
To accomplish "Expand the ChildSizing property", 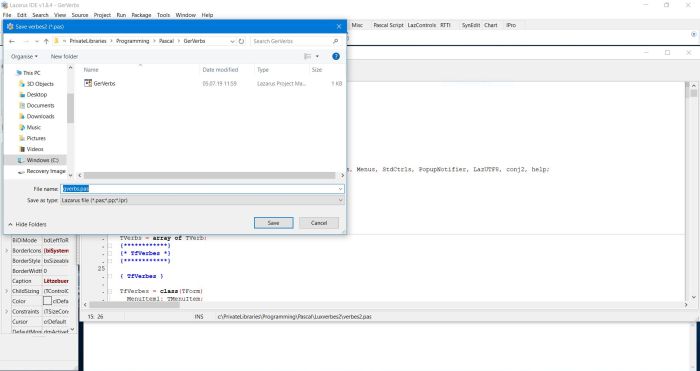I will click(x=6, y=291).
